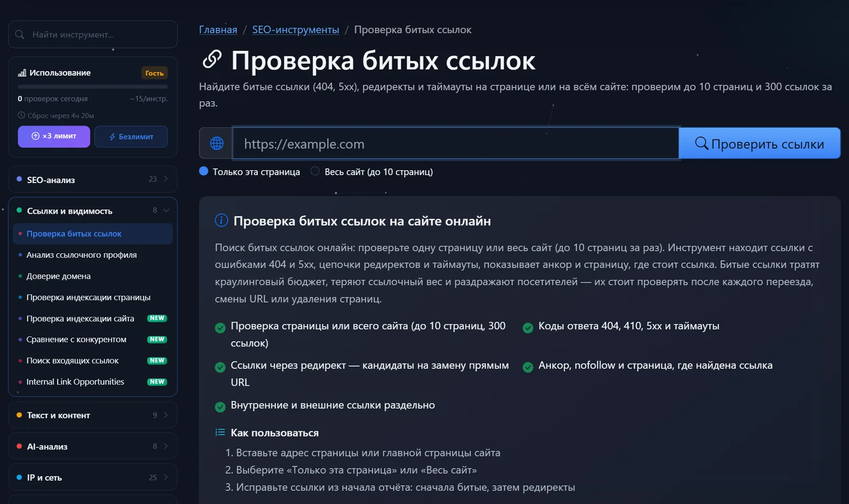Expand the SEO-анализ category
The image size is (849, 504).
click(93, 179)
